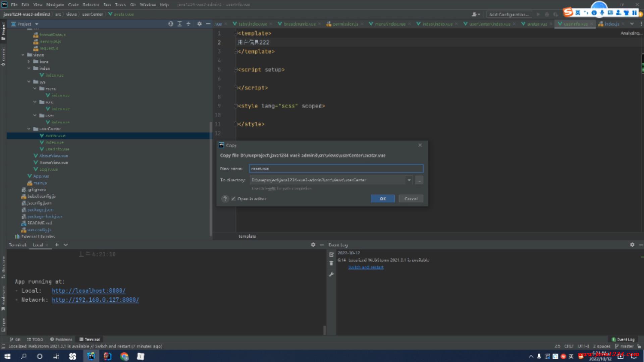Click Help question icon in Copy dialog
Screen dimensions: 644x362
click(x=225, y=199)
